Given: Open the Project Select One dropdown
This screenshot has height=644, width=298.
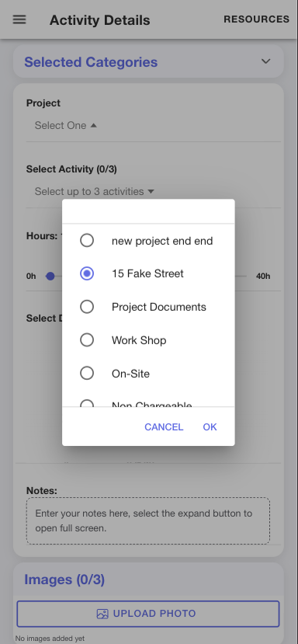Looking at the screenshot, I should (x=66, y=125).
